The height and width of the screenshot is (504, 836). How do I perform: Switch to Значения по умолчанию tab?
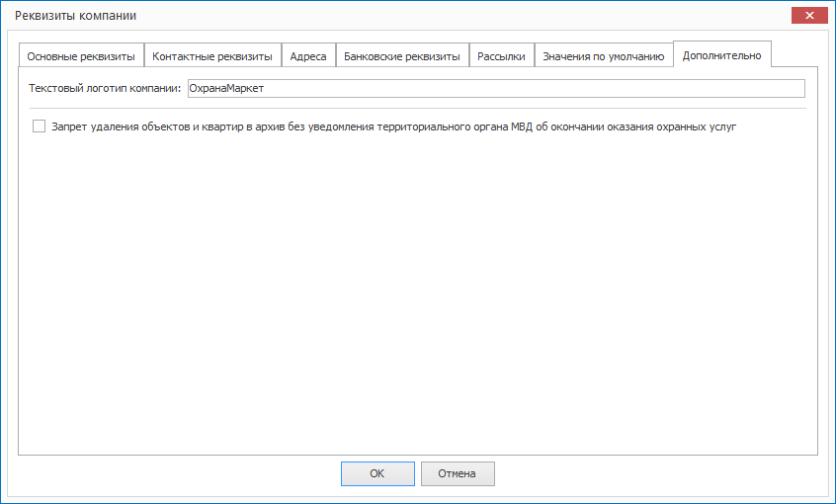pos(604,56)
